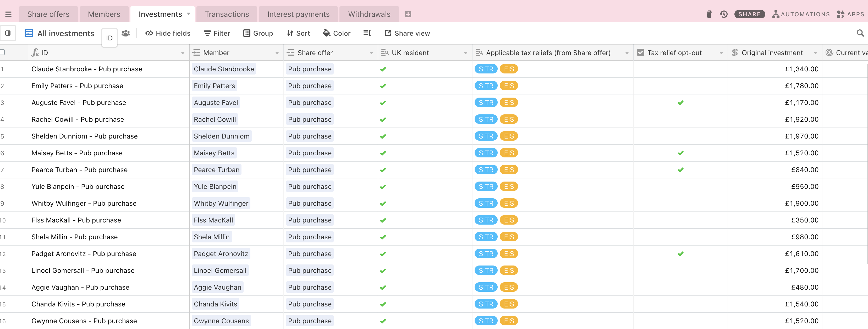Open the Share offer column menu
Viewport: 868px width, 329px height.
[371, 53]
